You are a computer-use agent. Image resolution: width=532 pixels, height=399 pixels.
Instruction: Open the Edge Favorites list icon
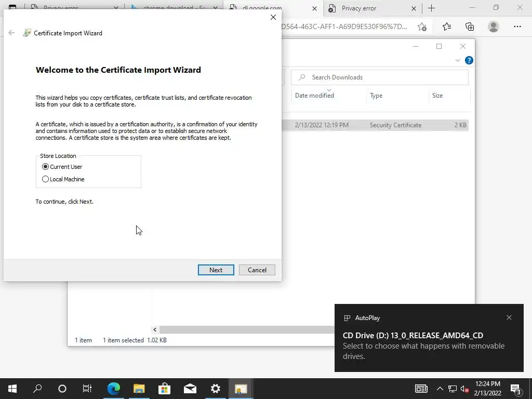pyautogui.click(x=447, y=26)
